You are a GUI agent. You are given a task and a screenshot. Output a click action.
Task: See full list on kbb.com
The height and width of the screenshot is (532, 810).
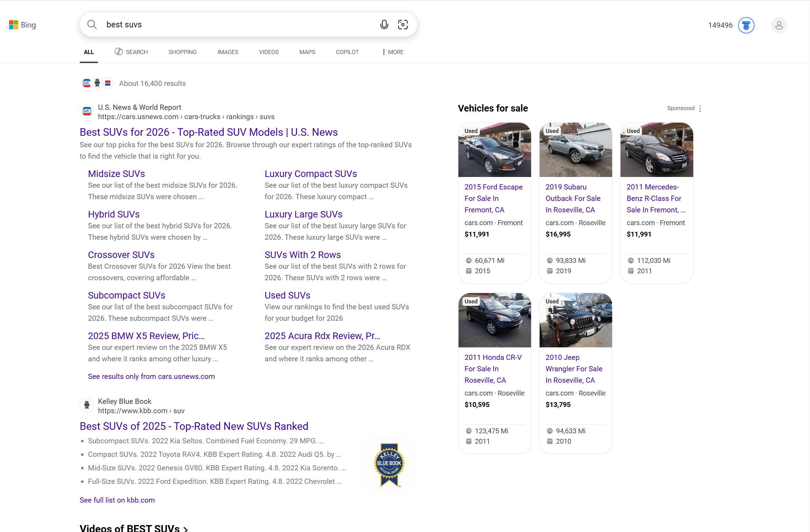coord(117,500)
